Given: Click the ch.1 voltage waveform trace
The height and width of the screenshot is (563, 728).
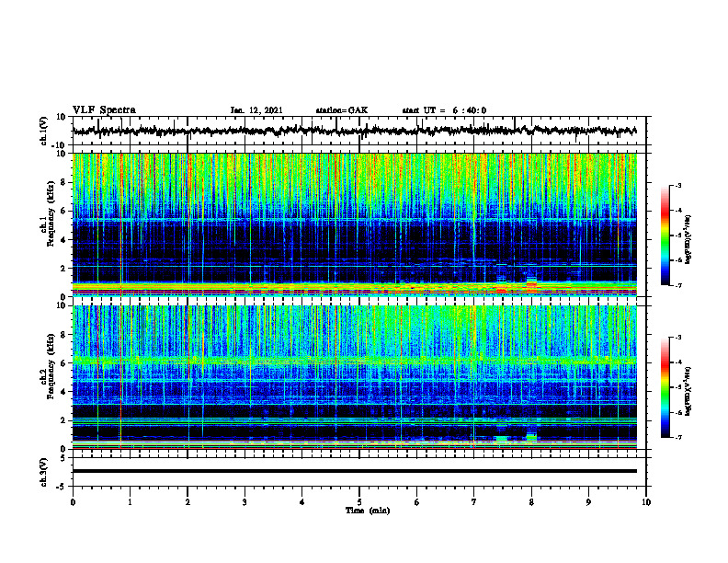Looking at the screenshot, I should coord(354,131).
